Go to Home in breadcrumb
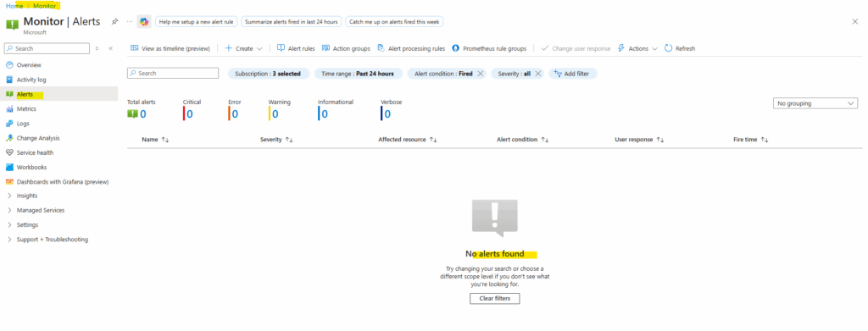868x331 pixels. [x=14, y=6]
